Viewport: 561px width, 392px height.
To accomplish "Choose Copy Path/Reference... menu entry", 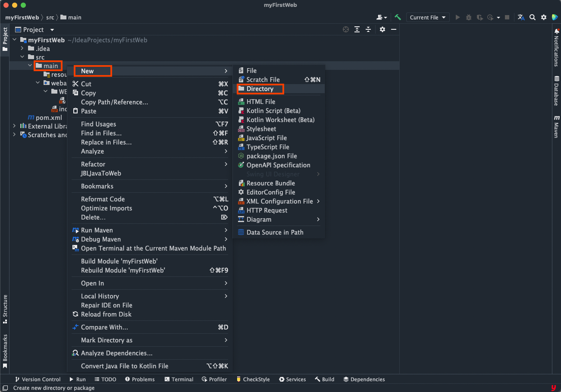I will [150, 102].
